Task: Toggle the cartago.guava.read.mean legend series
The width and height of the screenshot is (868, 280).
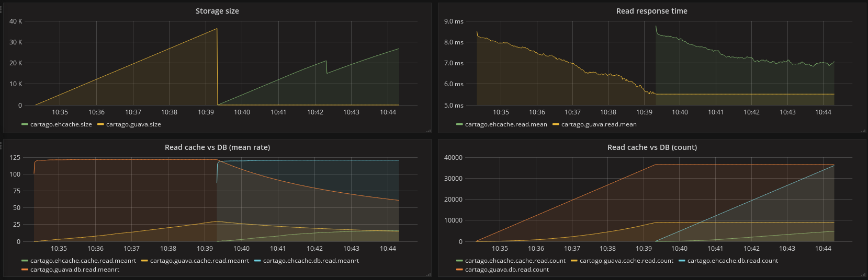Action: pos(599,124)
